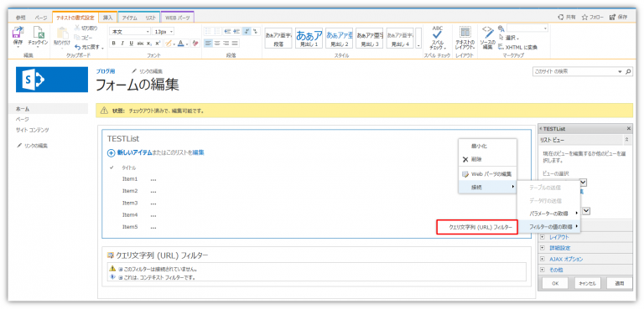Switch to the Browse (参照) tab
Screen dimensions: 644x309
coord(20,18)
